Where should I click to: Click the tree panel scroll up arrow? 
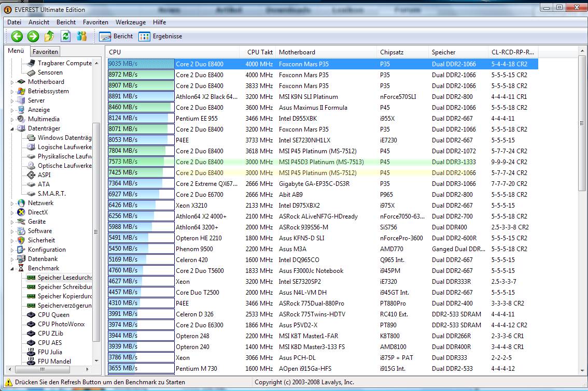click(96, 63)
